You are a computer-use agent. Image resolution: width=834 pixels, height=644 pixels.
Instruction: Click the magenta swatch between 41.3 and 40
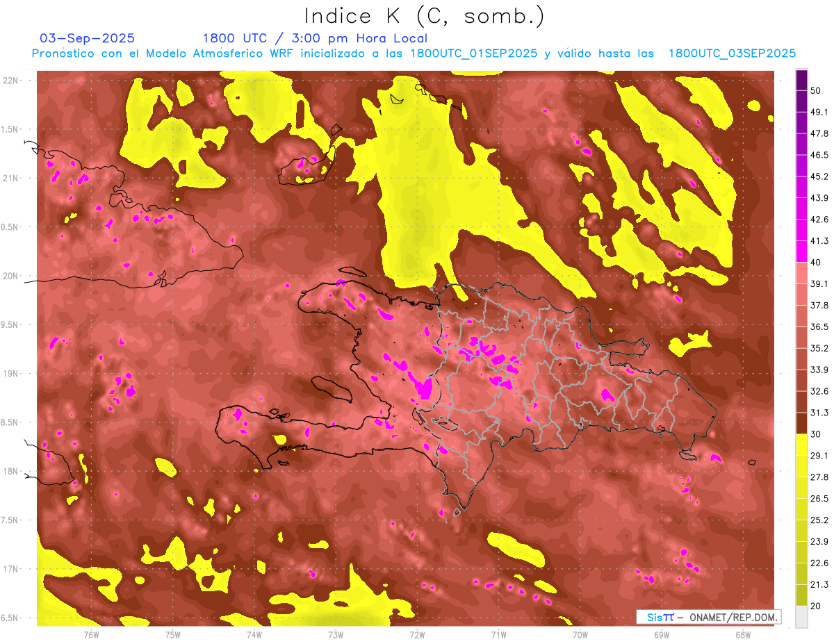802,251
